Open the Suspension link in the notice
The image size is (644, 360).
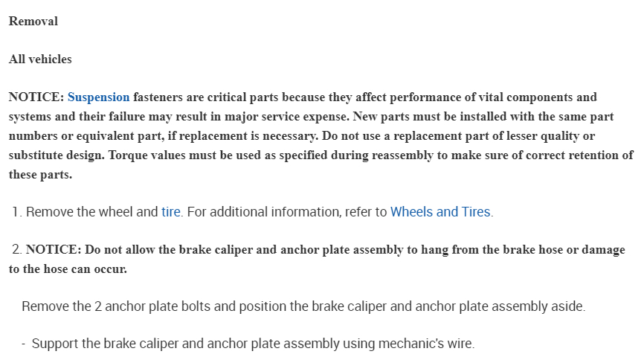click(98, 97)
